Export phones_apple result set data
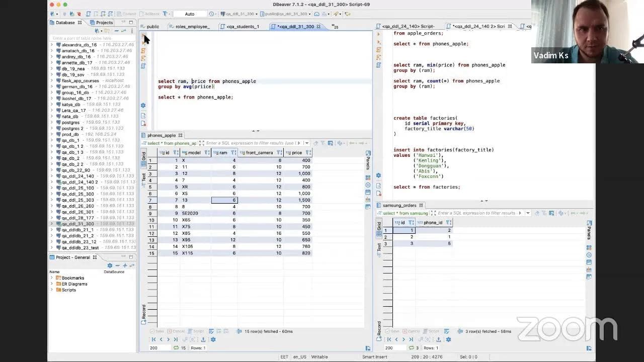This screenshot has height=362, width=644. click(203, 339)
